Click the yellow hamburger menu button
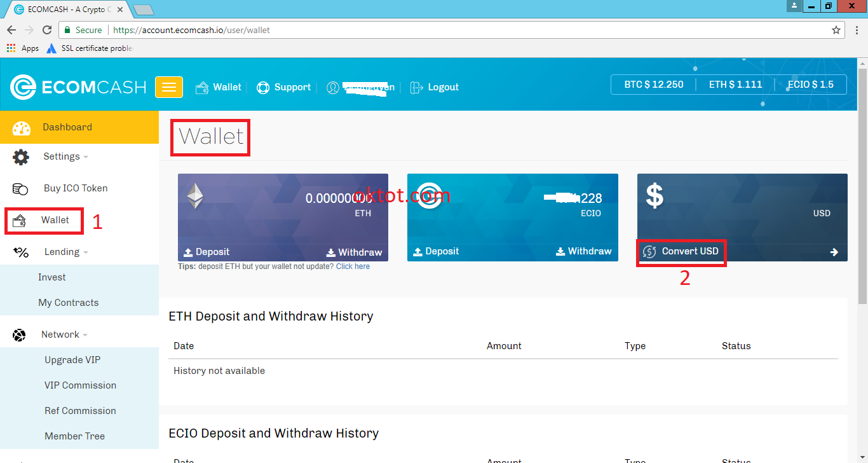The height and width of the screenshot is (463, 868). click(x=169, y=87)
